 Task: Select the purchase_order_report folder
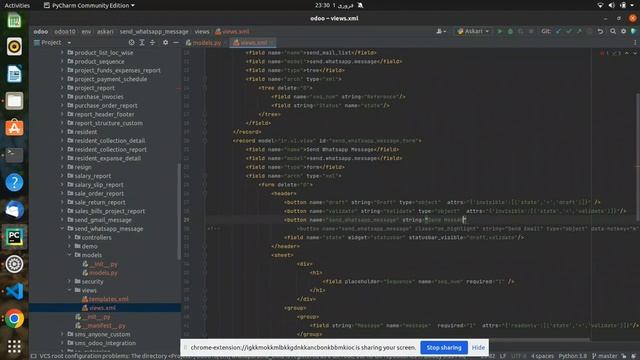[x=106, y=106]
